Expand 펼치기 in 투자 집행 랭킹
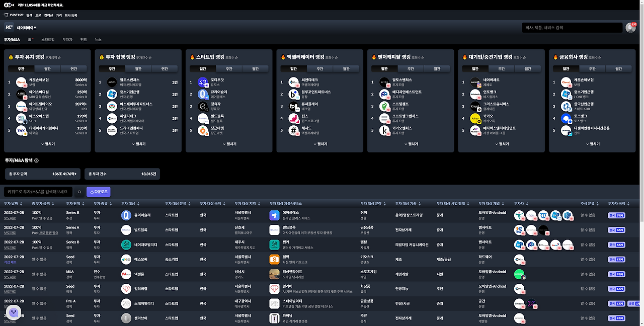The image size is (644, 326). tap(138, 144)
